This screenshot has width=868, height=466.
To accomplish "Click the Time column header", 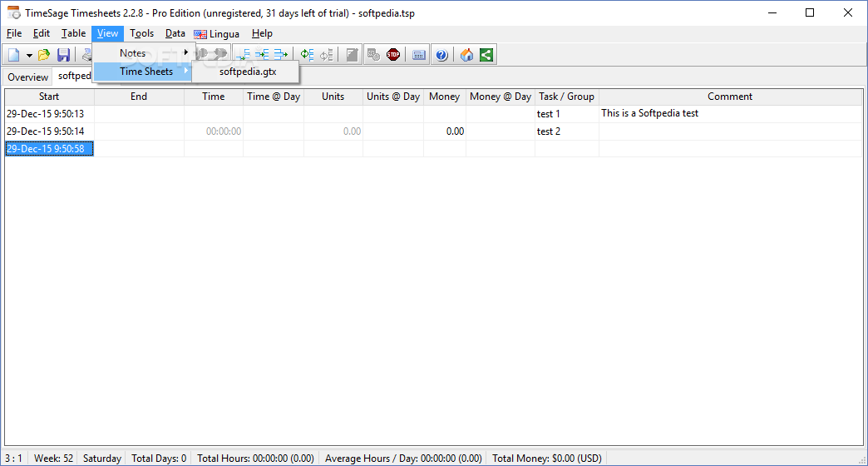I will click(x=213, y=97).
